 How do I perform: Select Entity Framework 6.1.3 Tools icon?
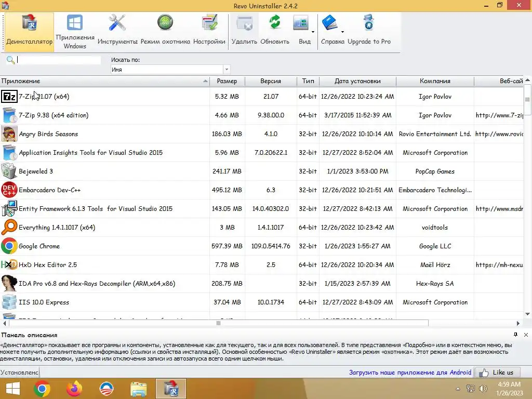click(9, 209)
